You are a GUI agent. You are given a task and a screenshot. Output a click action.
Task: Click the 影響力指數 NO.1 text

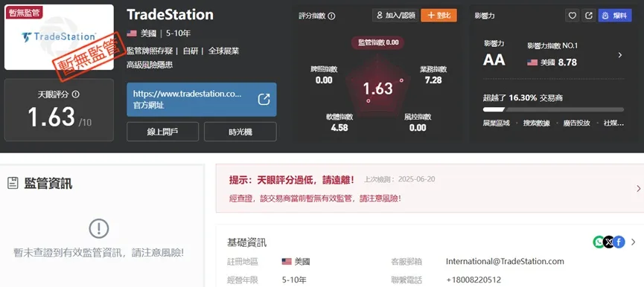552,46
